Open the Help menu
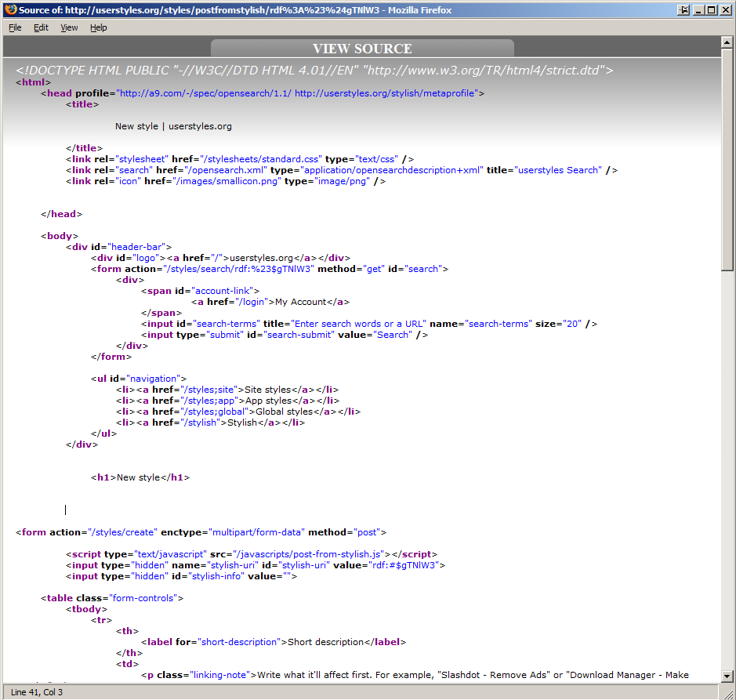 99,27
